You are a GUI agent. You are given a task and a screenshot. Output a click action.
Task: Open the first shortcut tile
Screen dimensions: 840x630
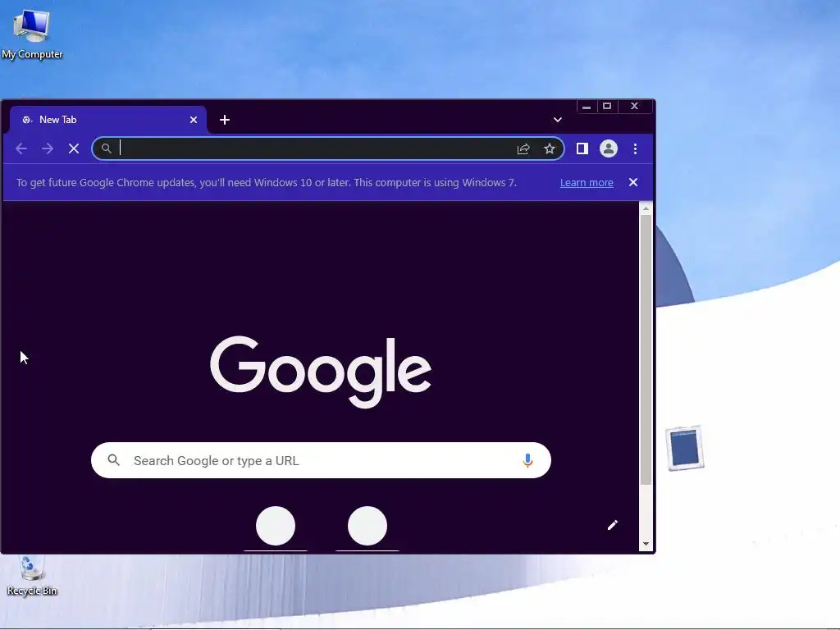[x=276, y=526]
